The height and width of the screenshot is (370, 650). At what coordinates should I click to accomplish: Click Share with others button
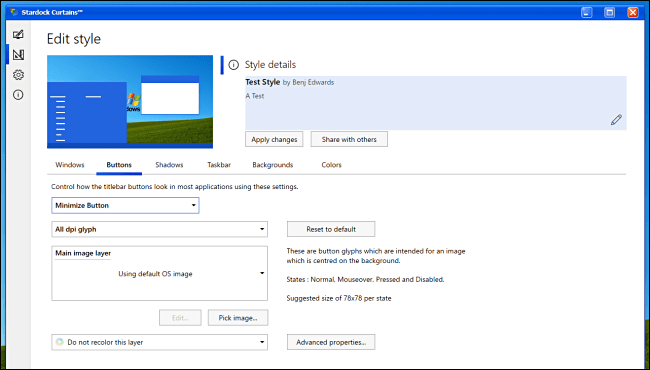pos(349,139)
